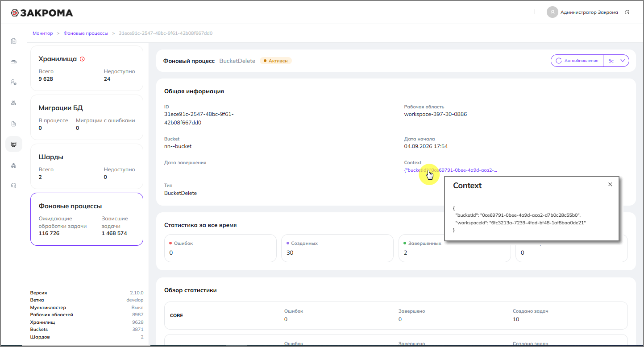The image size is (644, 347).
Task: Close the Context popup
Action: tap(610, 184)
